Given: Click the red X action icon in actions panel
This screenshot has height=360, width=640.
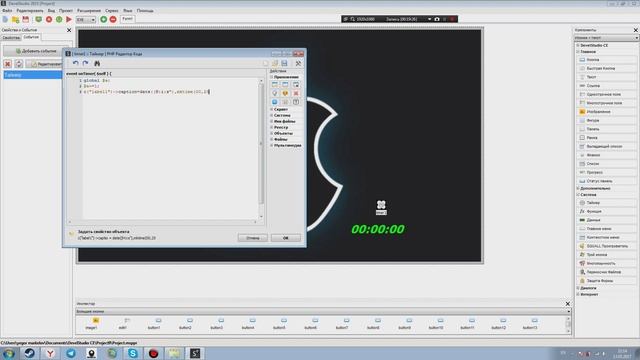Looking at the screenshot, I should 296,93.
